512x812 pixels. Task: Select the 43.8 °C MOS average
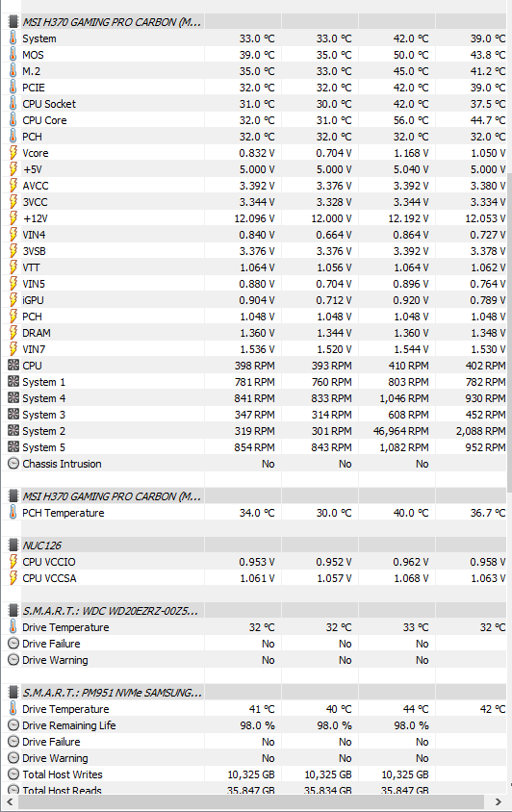pos(488,55)
